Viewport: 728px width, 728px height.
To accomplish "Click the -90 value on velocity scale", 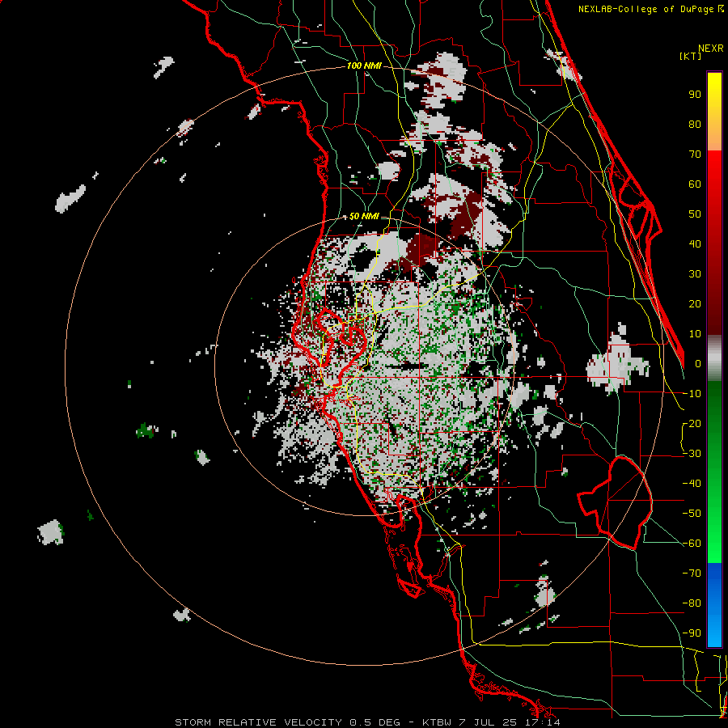I will (x=692, y=633).
